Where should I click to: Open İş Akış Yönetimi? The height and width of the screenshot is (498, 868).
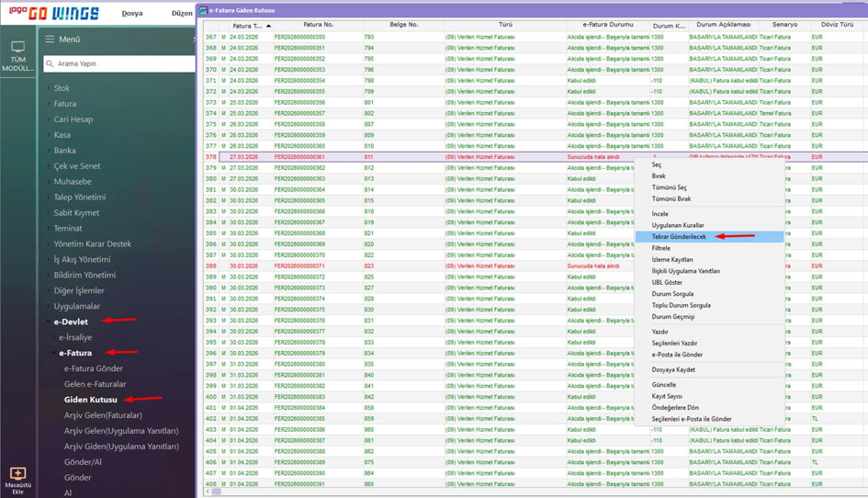(x=82, y=259)
